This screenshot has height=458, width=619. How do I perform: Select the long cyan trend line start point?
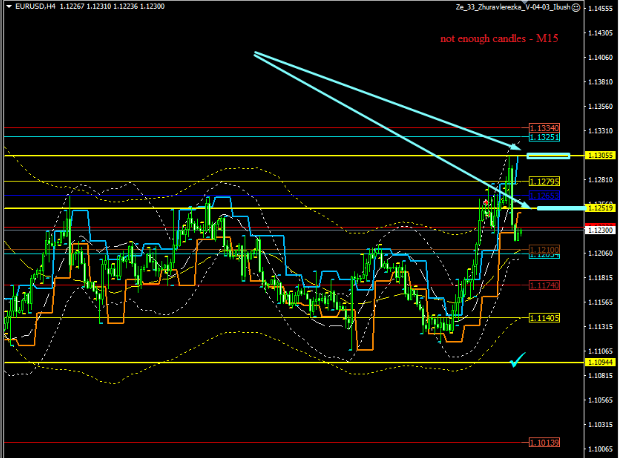click(x=256, y=53)
